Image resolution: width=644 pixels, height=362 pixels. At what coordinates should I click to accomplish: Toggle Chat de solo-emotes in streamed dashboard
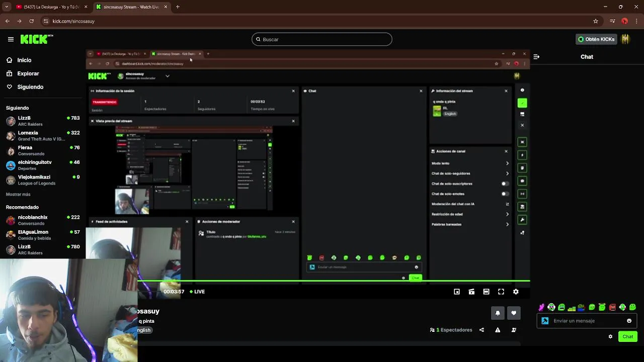[505, 194]
